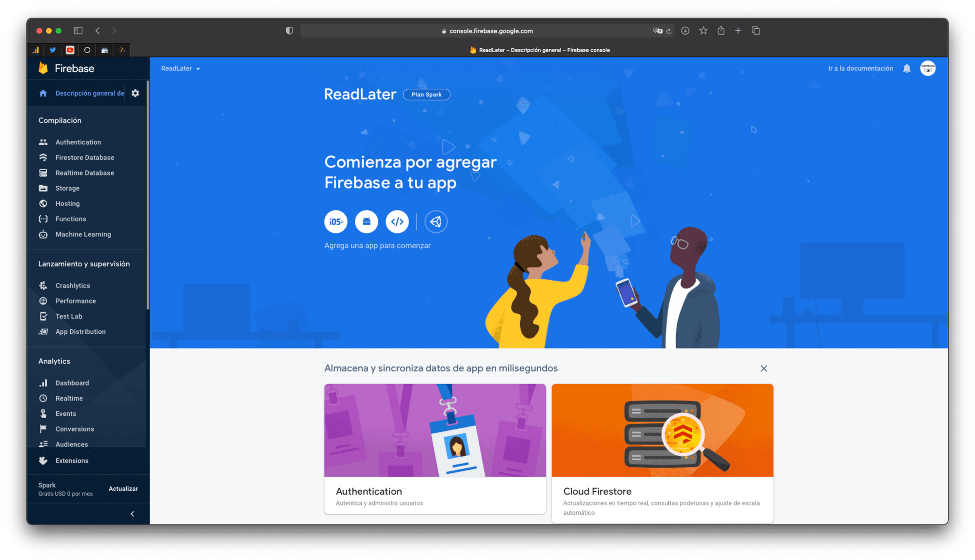Open Realtime Database in the sidebar
Screen dimensions: 975x560
[85, 173]
